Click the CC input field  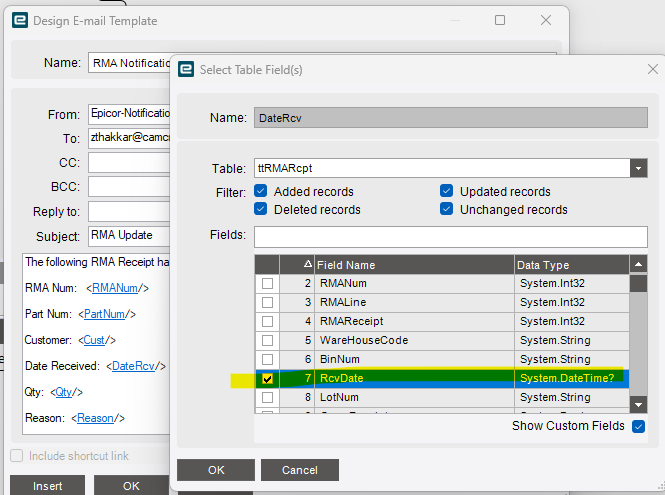pyautogui.click(x=129, y=162)
